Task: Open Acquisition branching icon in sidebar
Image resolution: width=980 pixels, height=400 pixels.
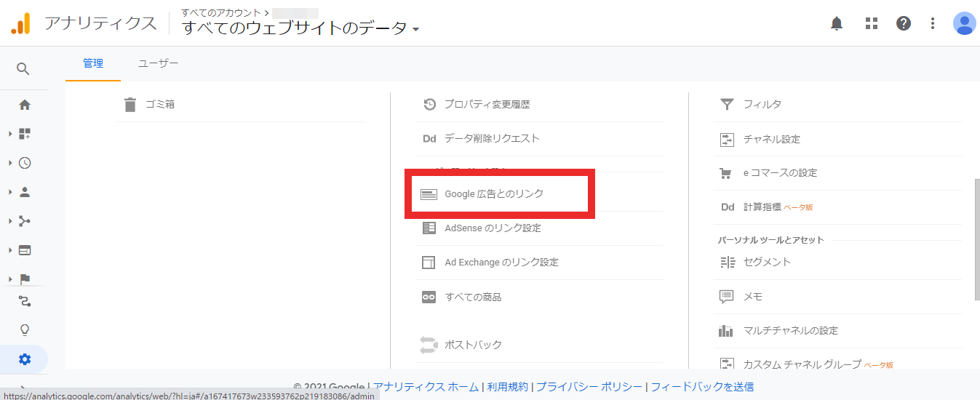Action: pyautogui.click(x=25, y=221)
